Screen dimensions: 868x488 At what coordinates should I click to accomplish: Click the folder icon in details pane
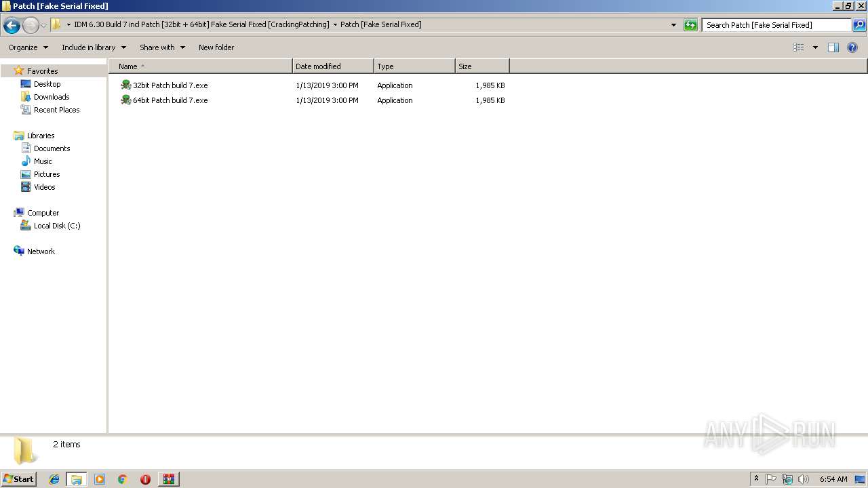click(25, 451)
